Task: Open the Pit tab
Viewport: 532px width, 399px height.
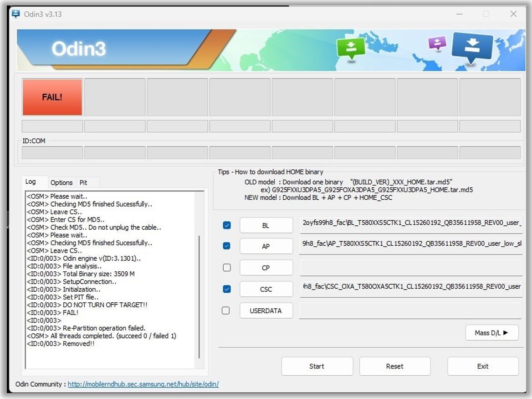Action: pos(83,182)
